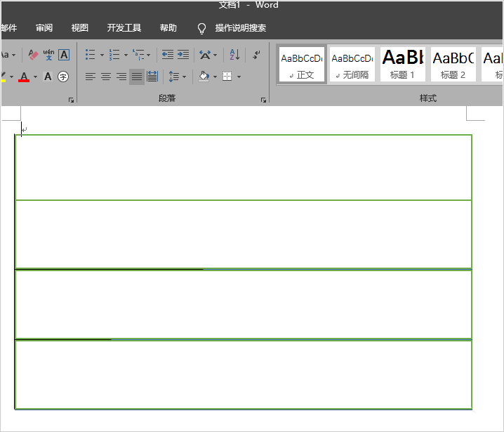Apply Distributed alignment
Viewport: 504px width, 432px height.
coord(152,77)
